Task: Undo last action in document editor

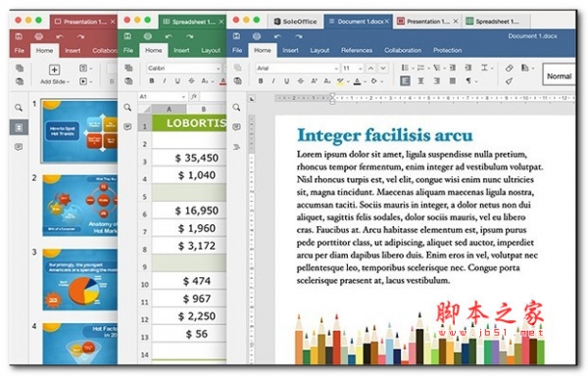Action: [277, 36]
